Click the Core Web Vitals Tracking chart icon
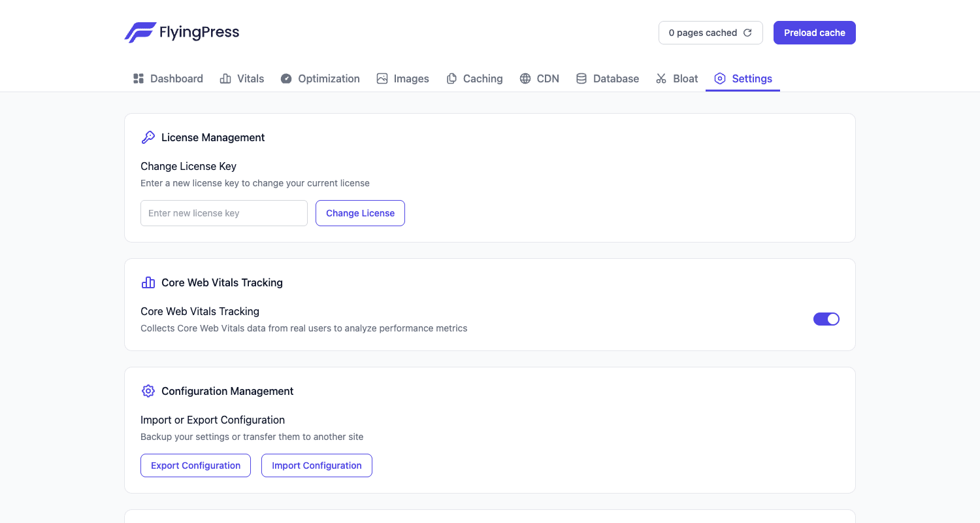 pyautogui.click(x=148, y=282)
